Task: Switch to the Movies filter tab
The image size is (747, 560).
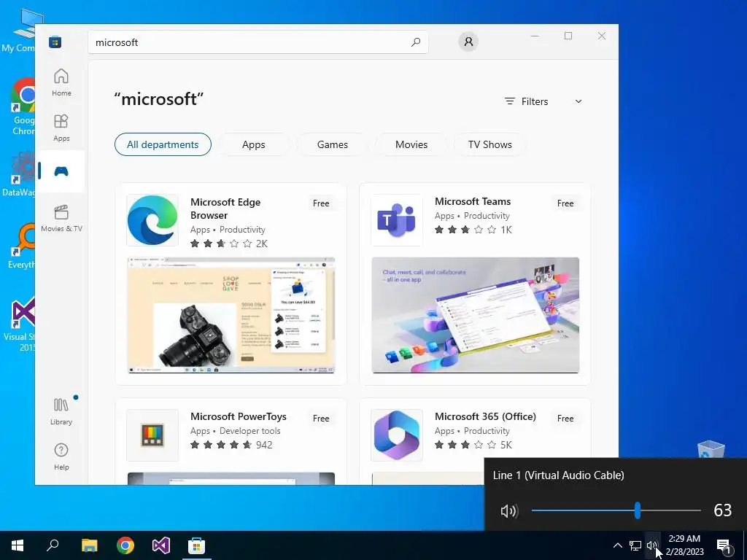Action: pyautogui.click(x=411, y=144)
